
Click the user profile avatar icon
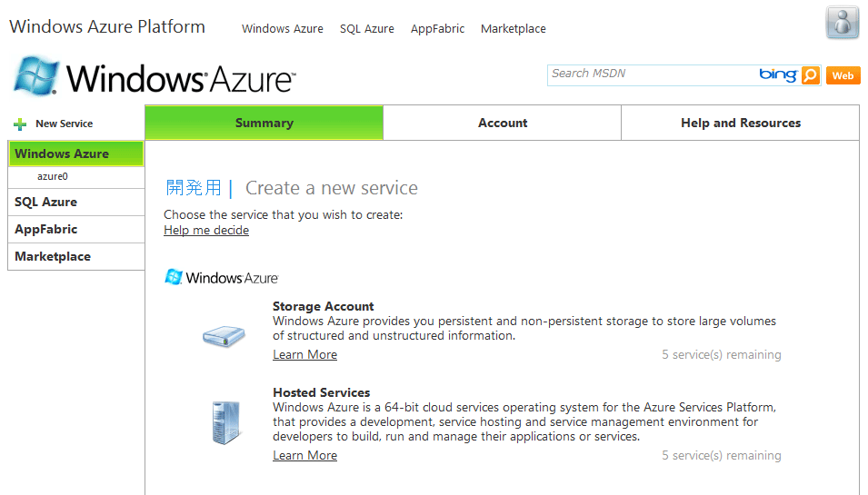tap(842, 23)
